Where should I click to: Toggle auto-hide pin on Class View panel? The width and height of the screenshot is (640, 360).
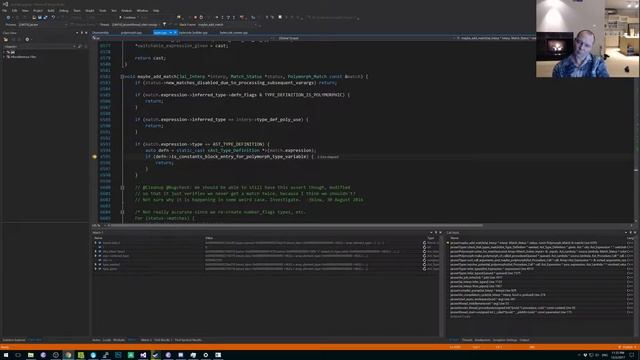click(82, 33)
